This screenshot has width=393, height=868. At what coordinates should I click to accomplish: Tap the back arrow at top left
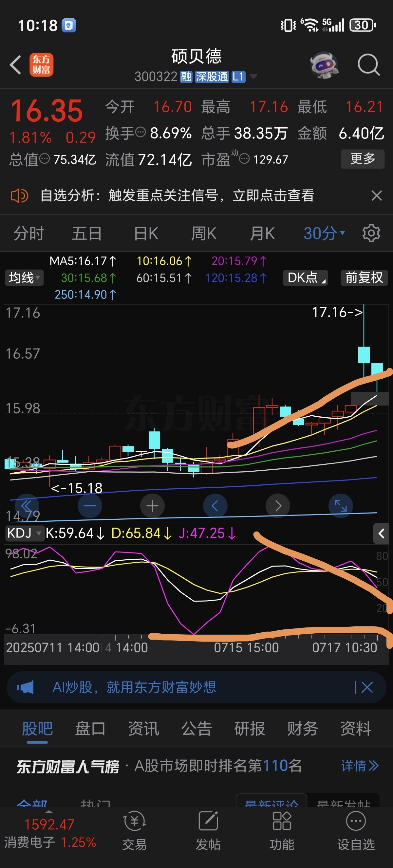pyautogui.click(x=15, y=65)
